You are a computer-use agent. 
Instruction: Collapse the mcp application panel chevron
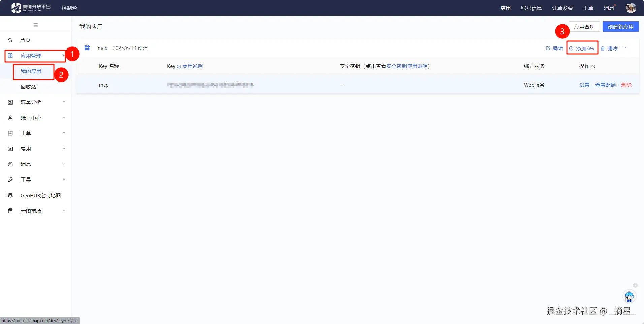625,48
